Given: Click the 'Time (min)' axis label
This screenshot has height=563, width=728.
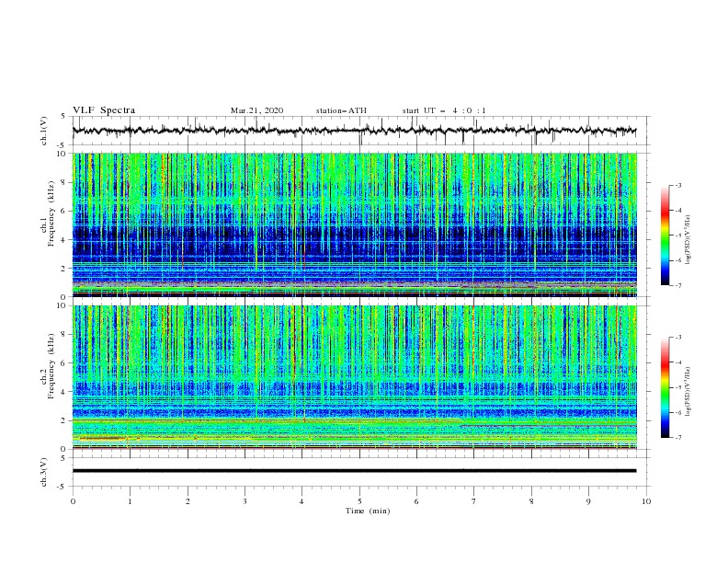Looking at the screenshot, I should click(x=368, y=511).
